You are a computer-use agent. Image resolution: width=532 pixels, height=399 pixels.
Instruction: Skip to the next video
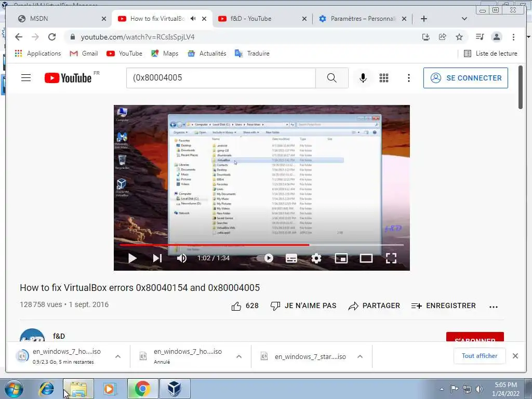click(x=157, y=258)
